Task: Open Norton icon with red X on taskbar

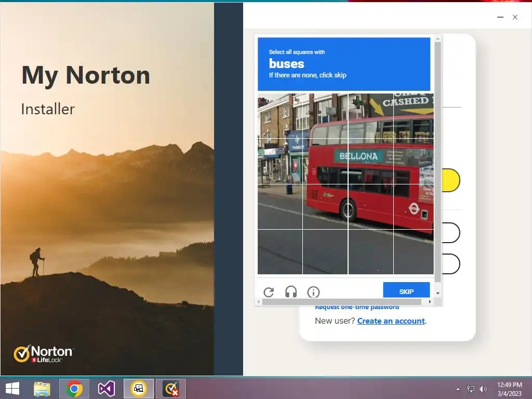Action: [x=170, y=389]
